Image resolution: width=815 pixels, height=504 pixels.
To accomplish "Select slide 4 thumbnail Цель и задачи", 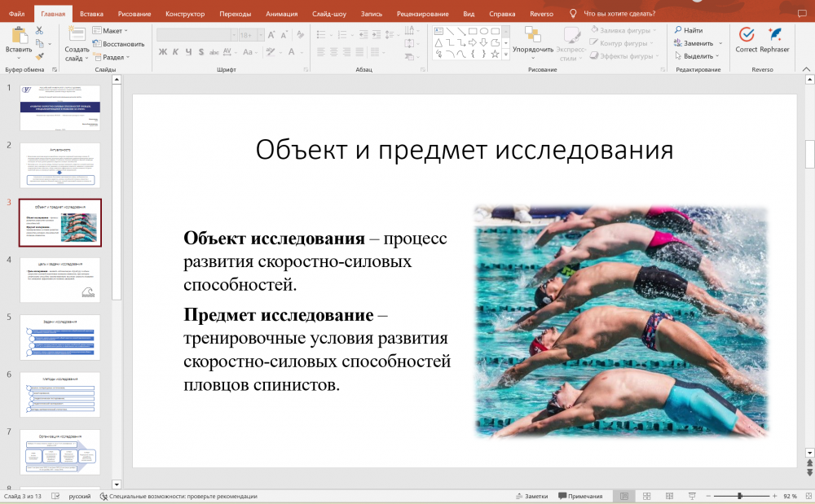I will 59,279.
